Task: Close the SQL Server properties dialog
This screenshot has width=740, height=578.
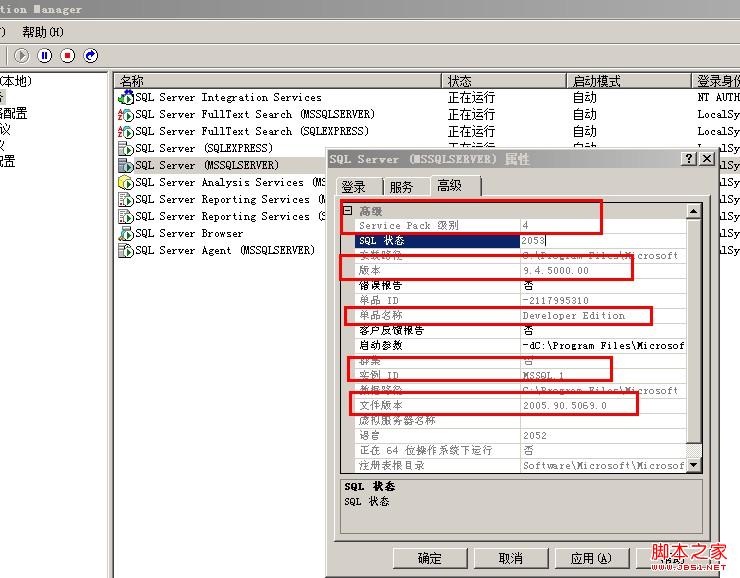Action: 706,159
